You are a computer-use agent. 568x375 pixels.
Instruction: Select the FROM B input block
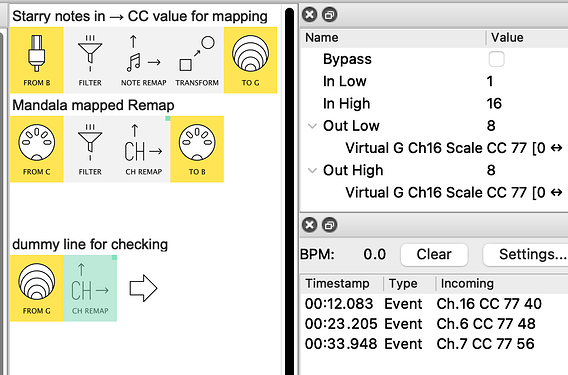[x=37, y=60]
